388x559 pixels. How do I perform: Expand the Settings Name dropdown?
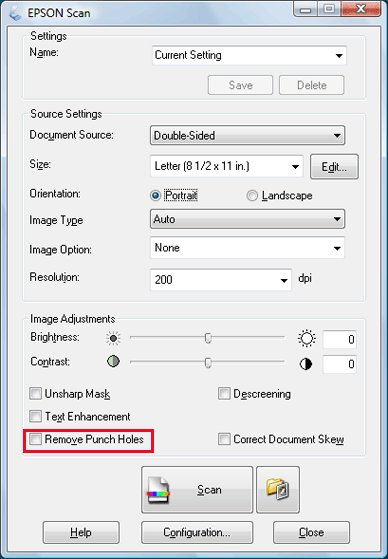(249, 55)
